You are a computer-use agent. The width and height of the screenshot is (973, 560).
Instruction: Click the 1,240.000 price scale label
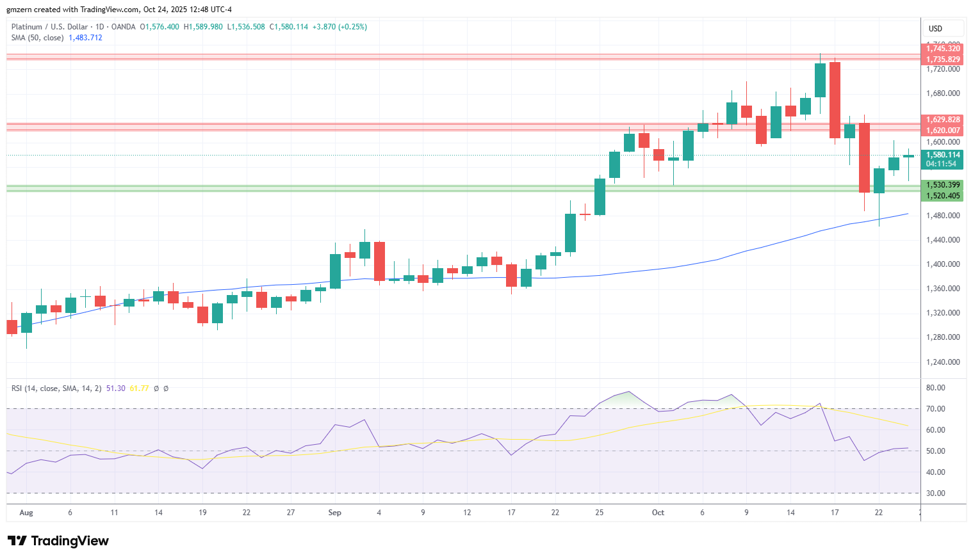pyautogui.click(x=943, y=362)
